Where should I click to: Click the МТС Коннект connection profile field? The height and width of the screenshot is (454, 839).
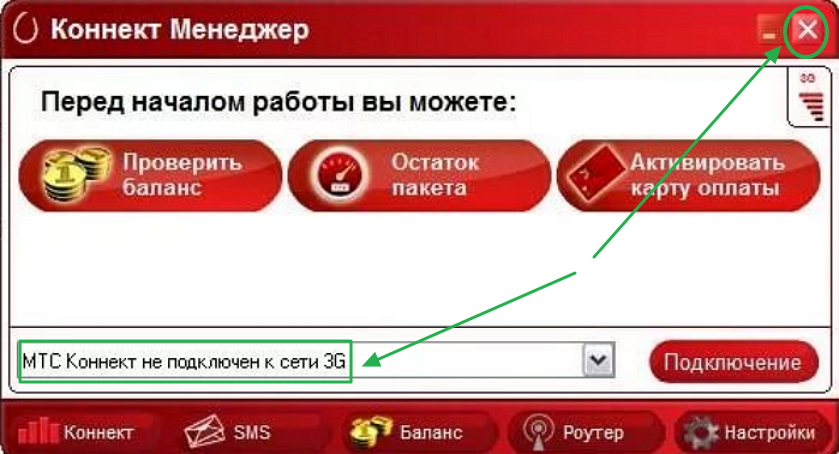point(316,361)
